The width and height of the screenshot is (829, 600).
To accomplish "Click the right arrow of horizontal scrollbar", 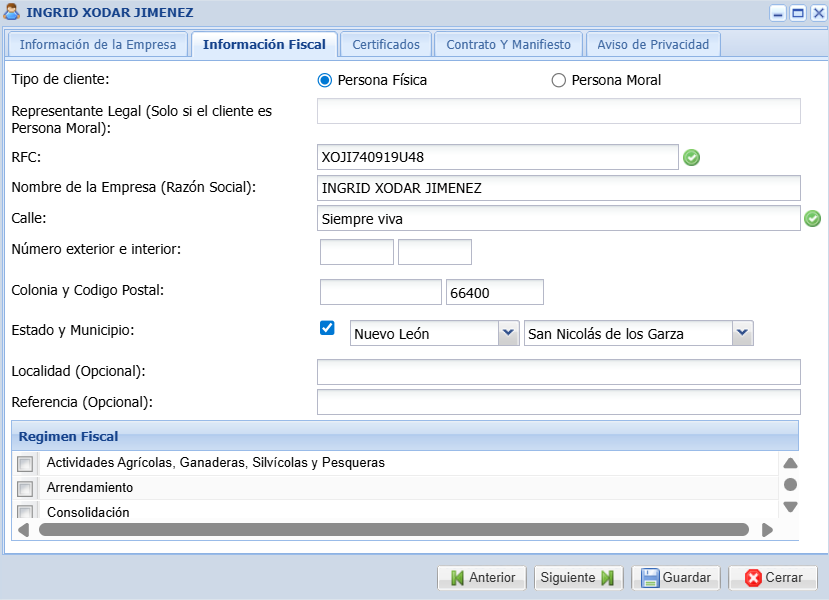I will point(767,530).
